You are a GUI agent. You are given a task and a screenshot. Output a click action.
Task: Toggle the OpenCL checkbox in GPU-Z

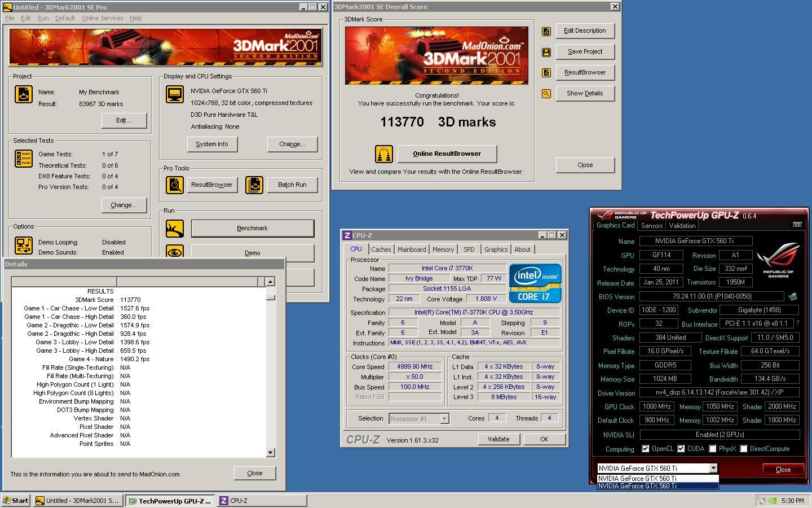tap(646, 449)
